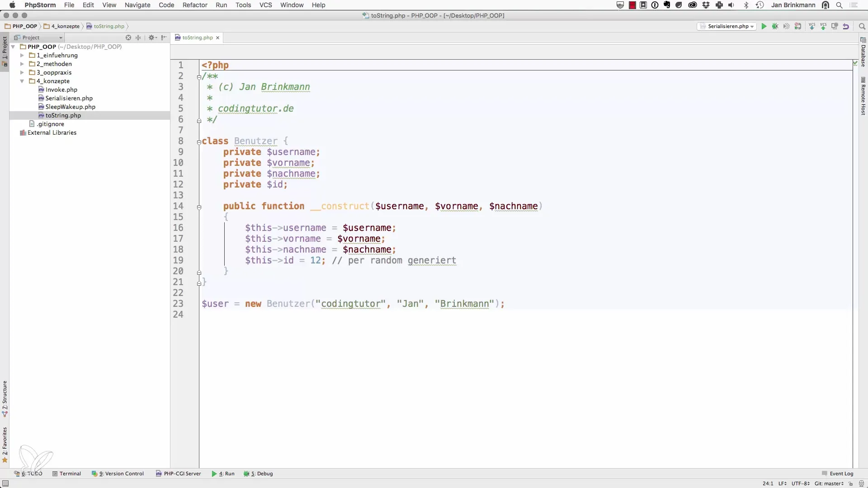Collapse all in Project panel
This screenshot has width=868, height=488.
click(x=138, y=38)
